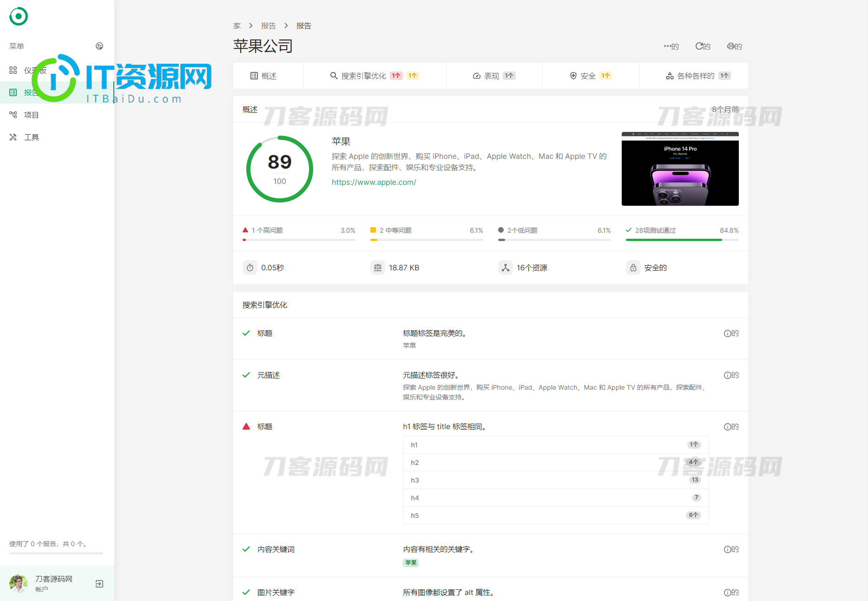Switch to the 各种各样的 tab

tap(693, 76)
